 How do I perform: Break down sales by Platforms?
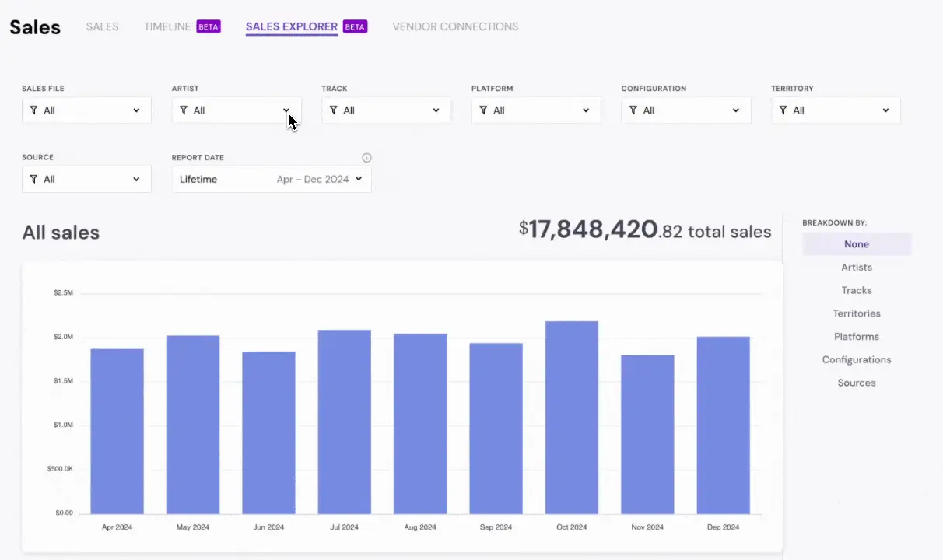point(857,337)
